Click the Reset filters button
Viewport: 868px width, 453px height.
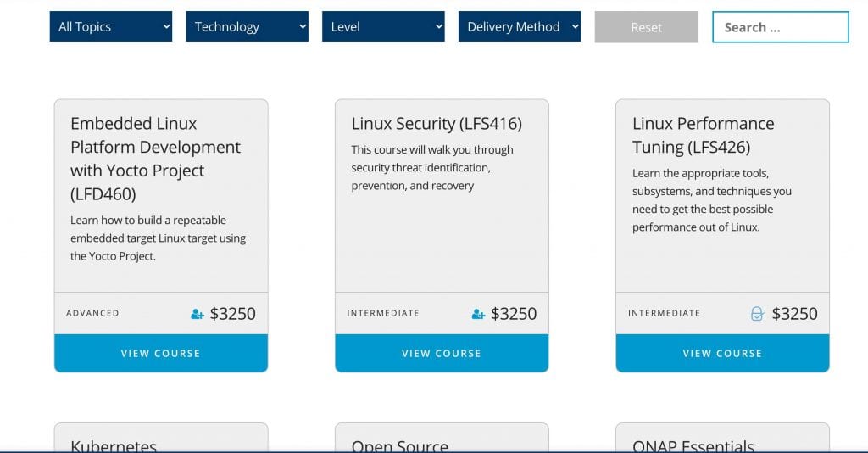pyautogui.click(x=647, y=27)
